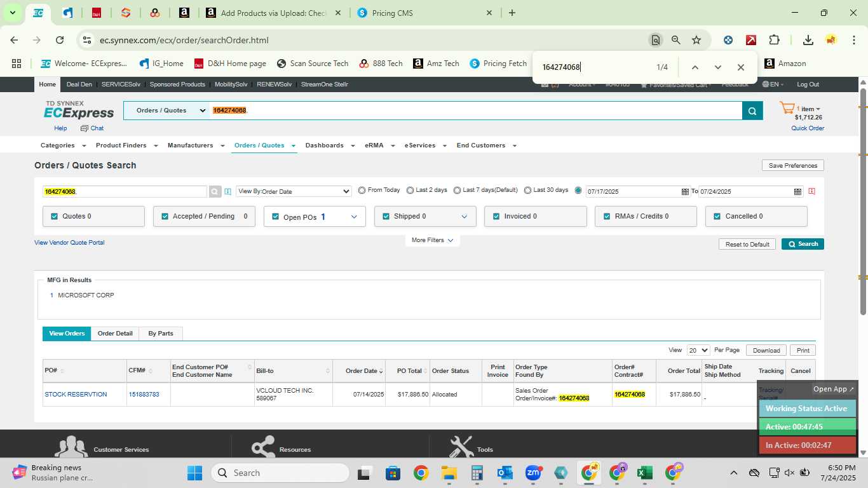The width and height of the screenshot is (868, 488).
Task: Select the Last 2 days radio button
Action: 410,190
